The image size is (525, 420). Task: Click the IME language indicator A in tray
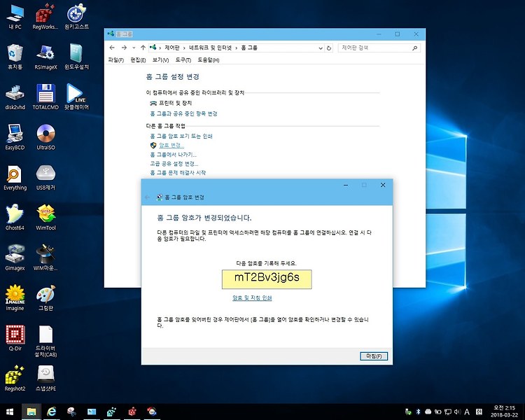pos(467,412)
